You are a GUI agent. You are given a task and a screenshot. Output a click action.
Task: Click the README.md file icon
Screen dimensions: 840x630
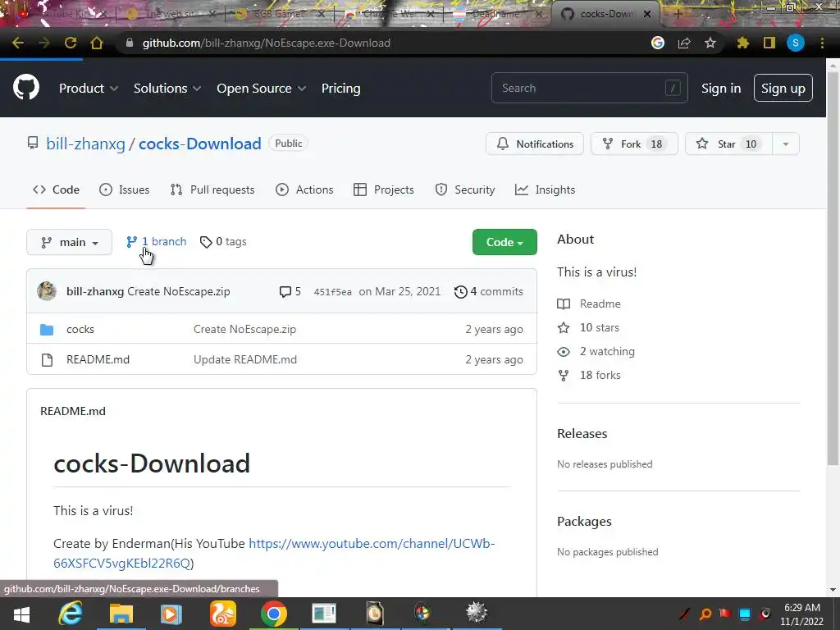tap(47, 360)
